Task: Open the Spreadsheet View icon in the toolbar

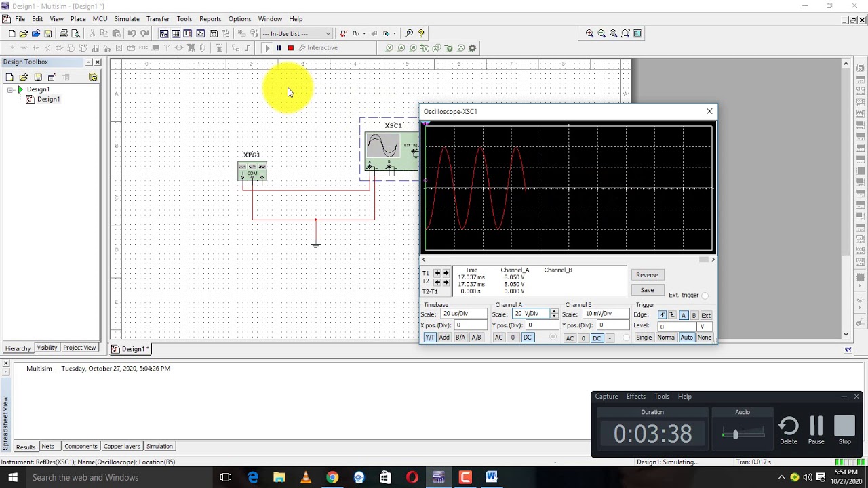Action: point(176,33)
